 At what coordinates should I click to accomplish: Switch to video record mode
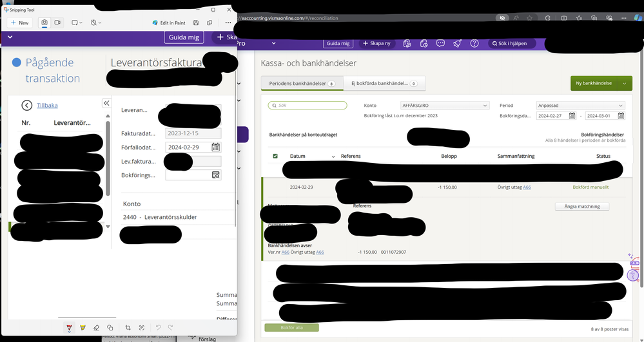(57, 23)
